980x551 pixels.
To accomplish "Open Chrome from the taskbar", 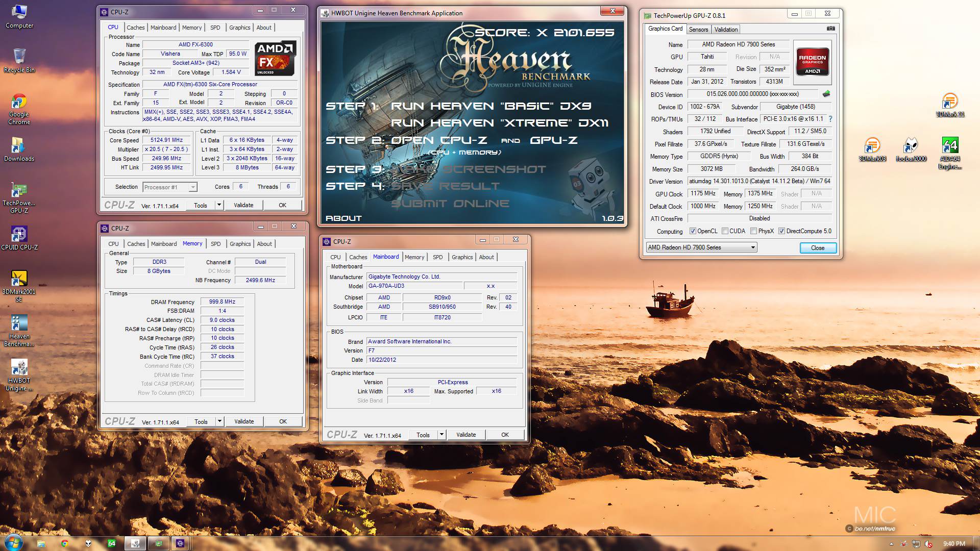I will [64, 543].
